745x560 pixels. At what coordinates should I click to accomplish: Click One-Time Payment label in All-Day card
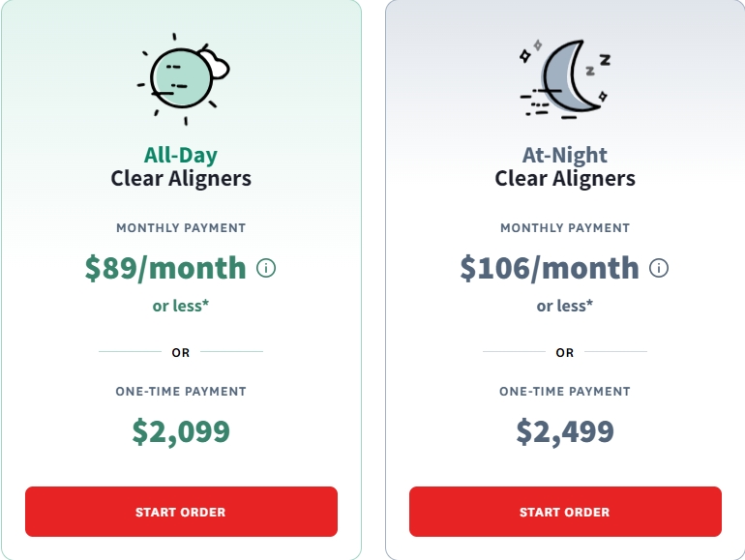coord(181,392)
